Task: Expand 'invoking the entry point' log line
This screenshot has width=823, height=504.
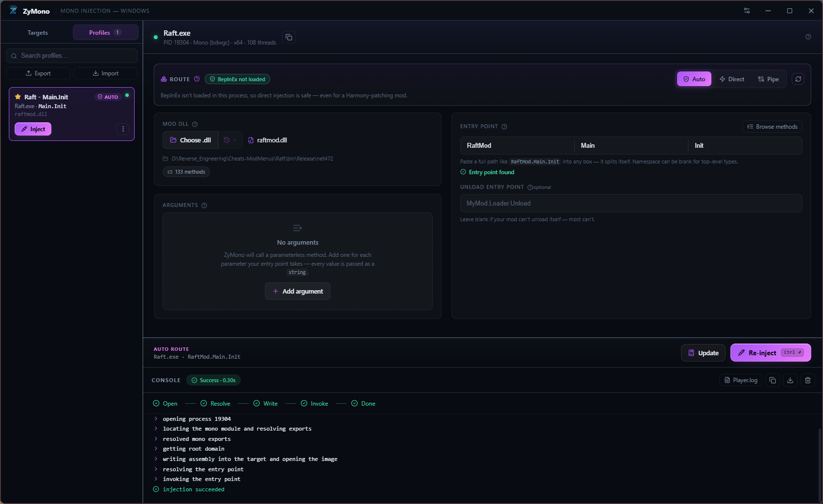Action: 156,479
